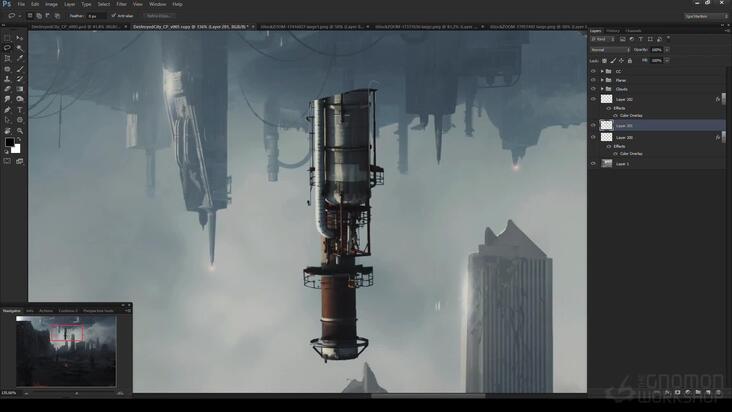This screenshot has width=732, height=412.
Task: Select the Spot Healing Brush tool
Action: [x=7, y=69]
